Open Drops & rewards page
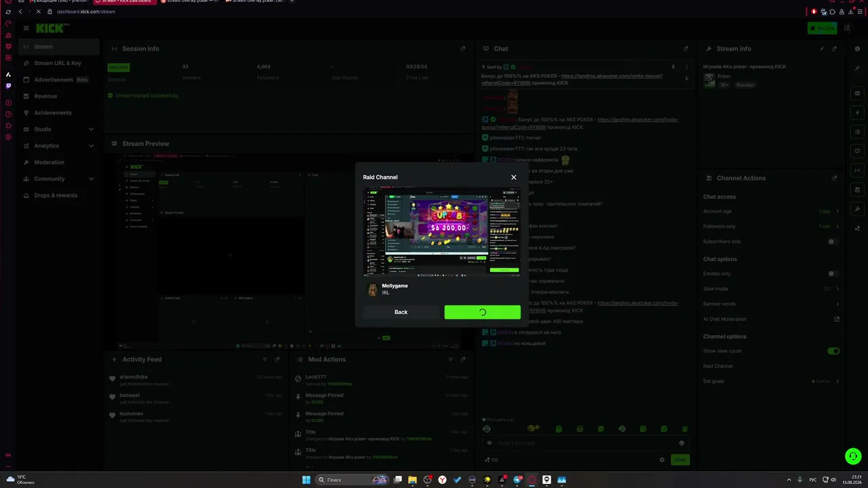 click(59, 195)
